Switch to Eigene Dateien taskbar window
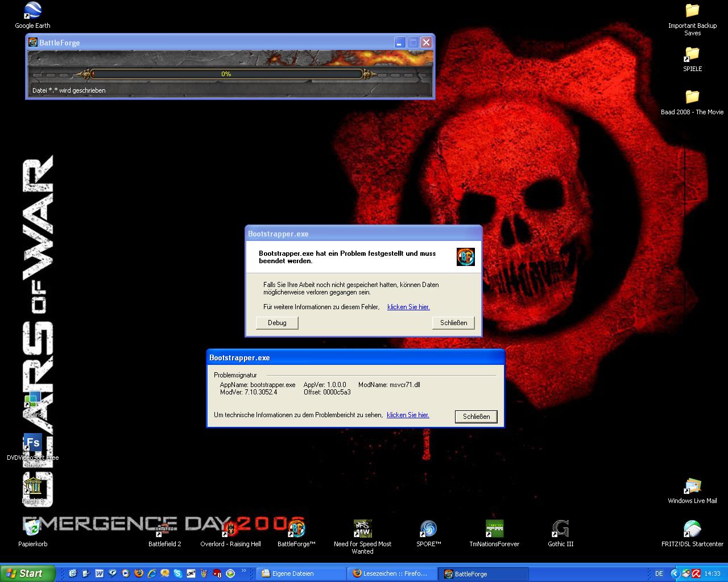Screen dimensions: 728x582 coord(301,573)
